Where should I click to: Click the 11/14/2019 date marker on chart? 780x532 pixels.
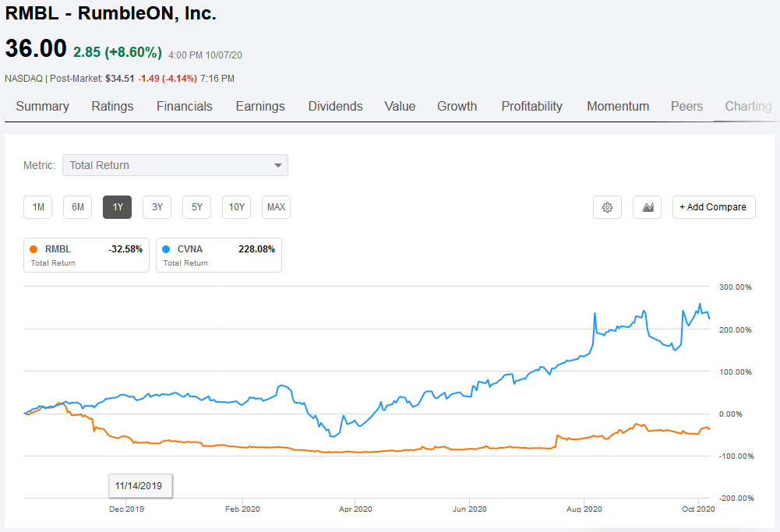[x=140, y=486]
